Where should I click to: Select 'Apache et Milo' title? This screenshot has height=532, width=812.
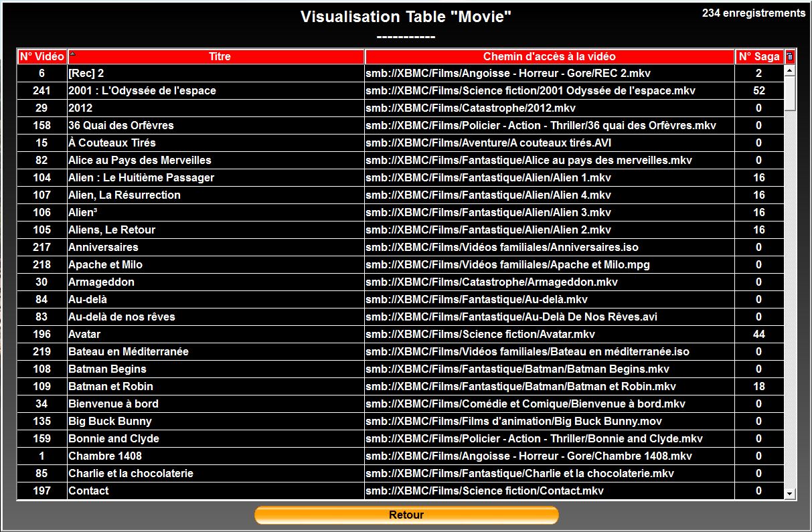coord(105,264)
